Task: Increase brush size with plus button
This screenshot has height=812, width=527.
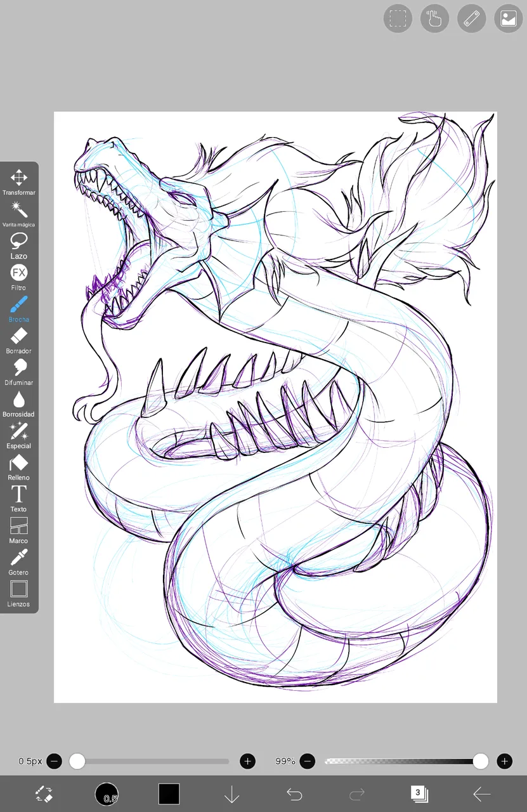Action: (248, 761)
